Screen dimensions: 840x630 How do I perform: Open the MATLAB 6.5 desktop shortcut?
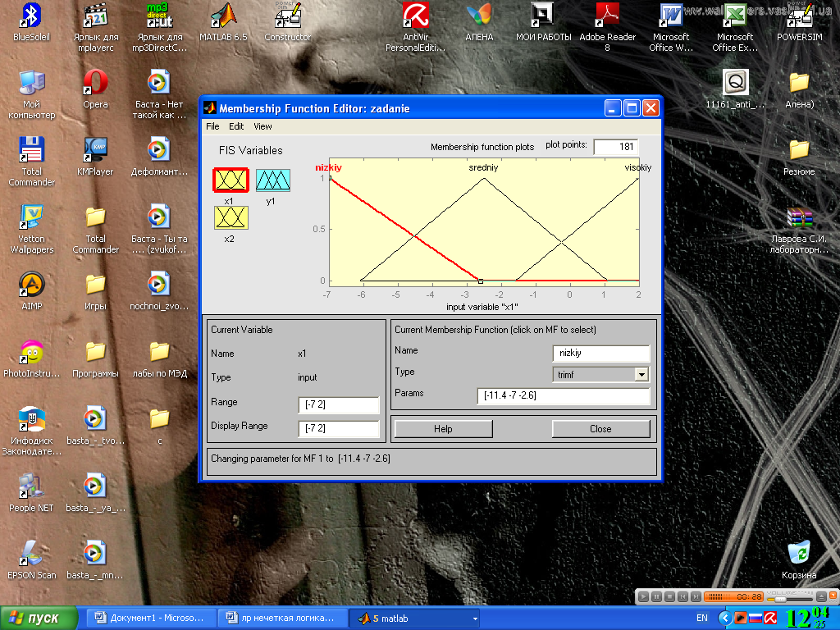pos(223,21)
